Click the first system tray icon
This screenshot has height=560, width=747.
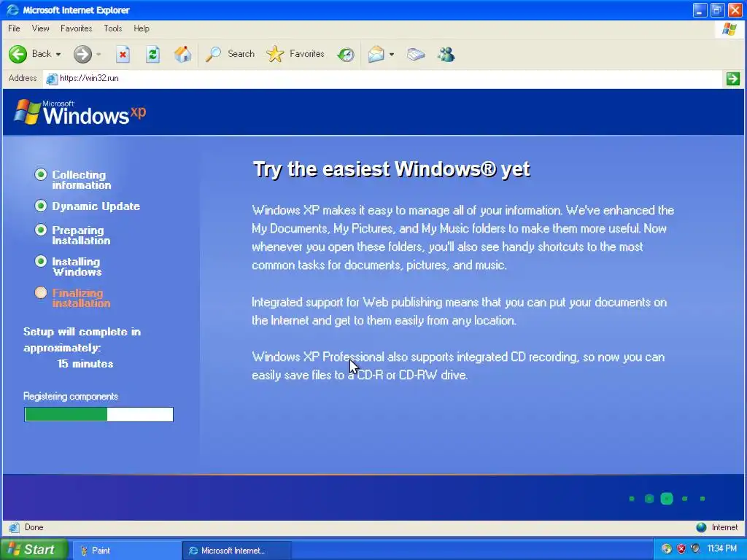point(667,549)
